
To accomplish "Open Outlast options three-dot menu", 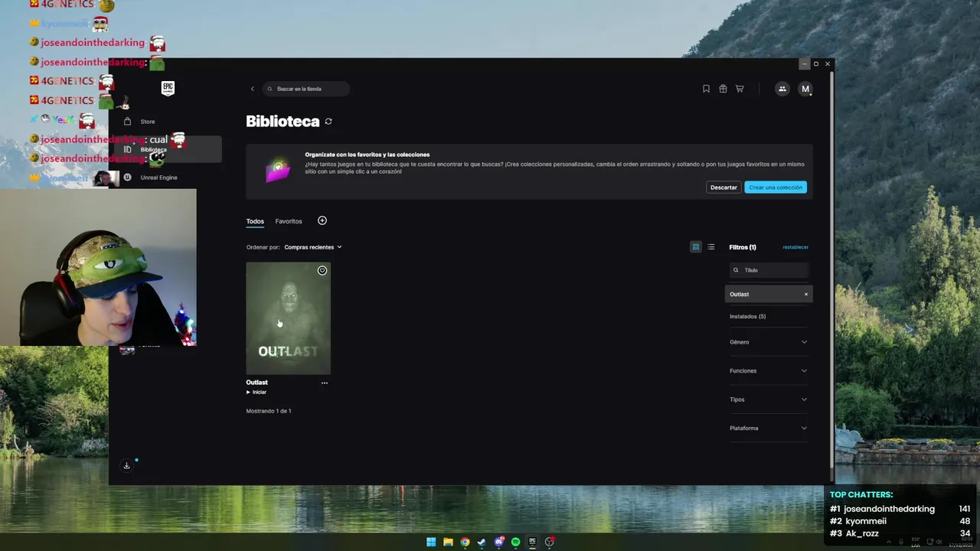I will click(x=325, y=383).
